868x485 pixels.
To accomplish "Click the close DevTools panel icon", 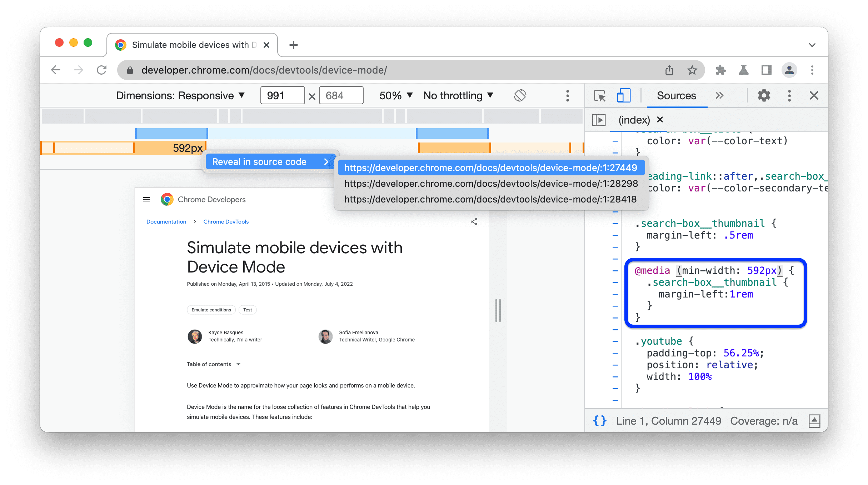I will pyautogui.click(x=814, y=95).
